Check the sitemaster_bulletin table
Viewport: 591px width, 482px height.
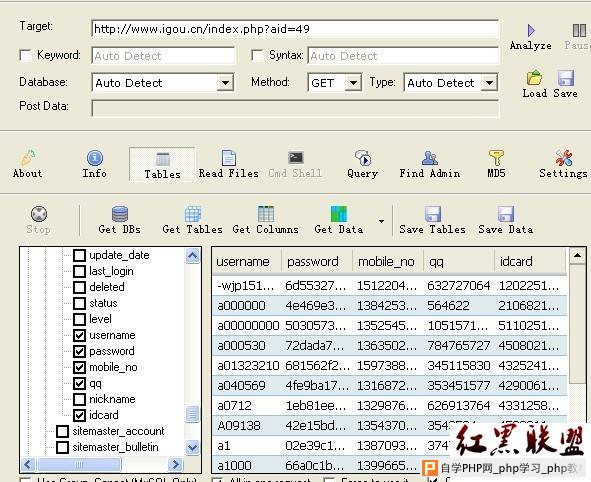tap(62, 447)
